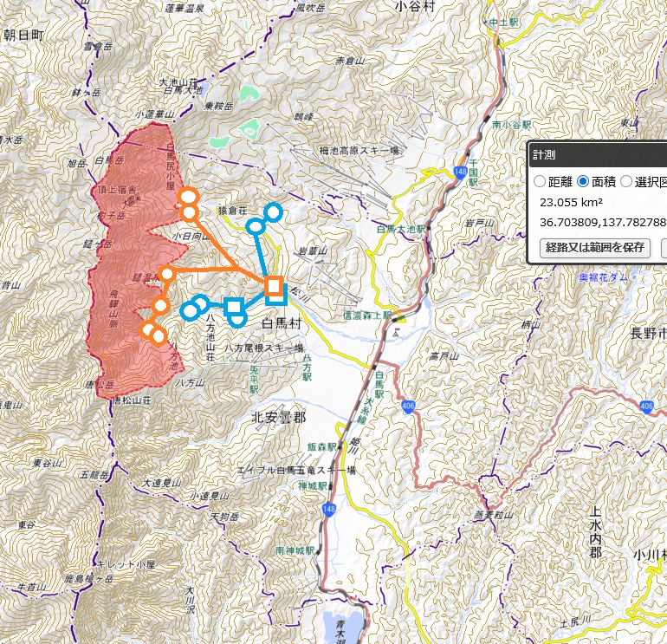Screen dimensions: 667x644
Task: Click the 計測 panel title bar
Action: (x=598, y=155)
